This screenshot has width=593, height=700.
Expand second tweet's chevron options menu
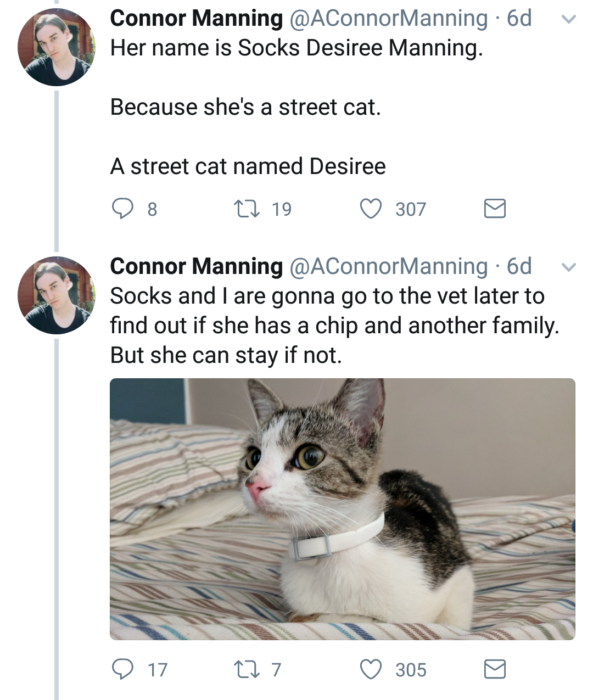coord(569,268)
